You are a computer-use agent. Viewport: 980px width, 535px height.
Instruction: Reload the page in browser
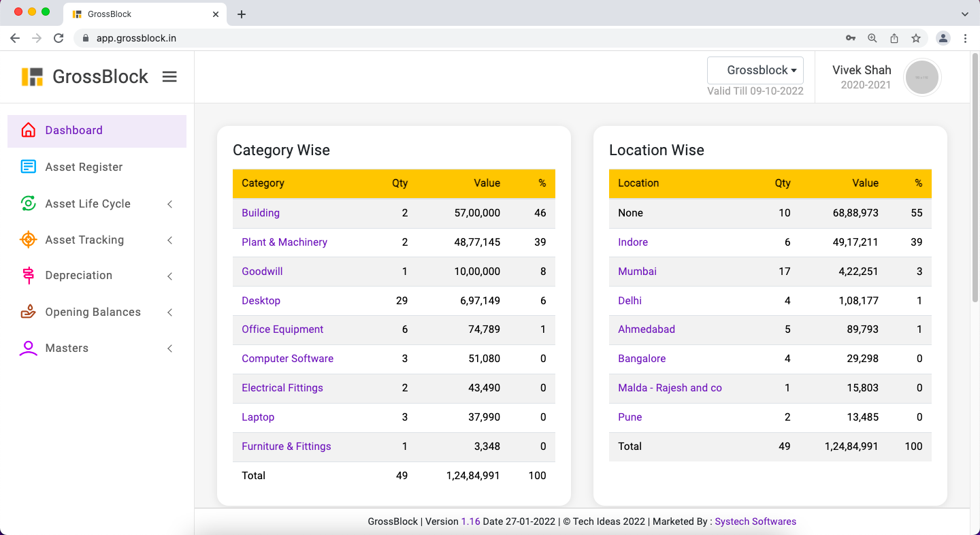59,38
